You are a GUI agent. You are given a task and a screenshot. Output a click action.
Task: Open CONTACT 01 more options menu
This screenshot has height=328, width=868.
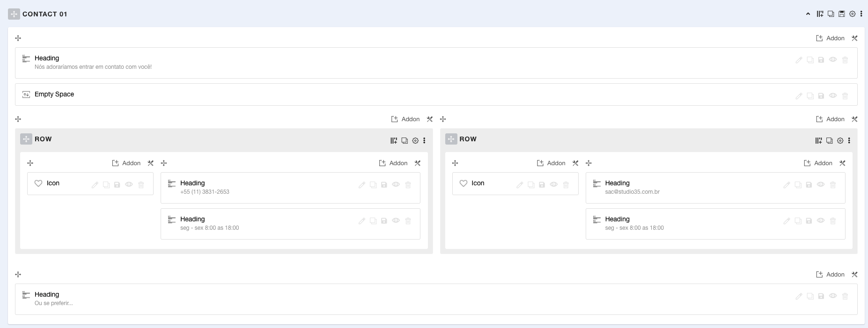[x=861, y=14]
